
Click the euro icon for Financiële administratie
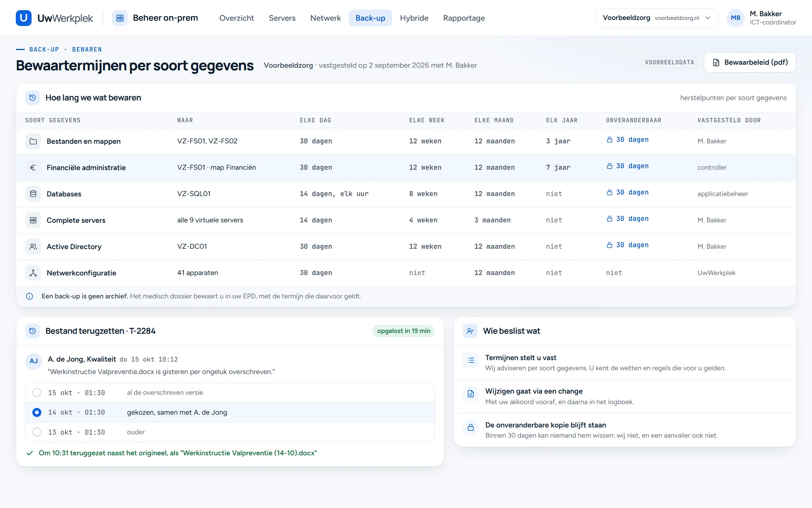tap(33, 167)
